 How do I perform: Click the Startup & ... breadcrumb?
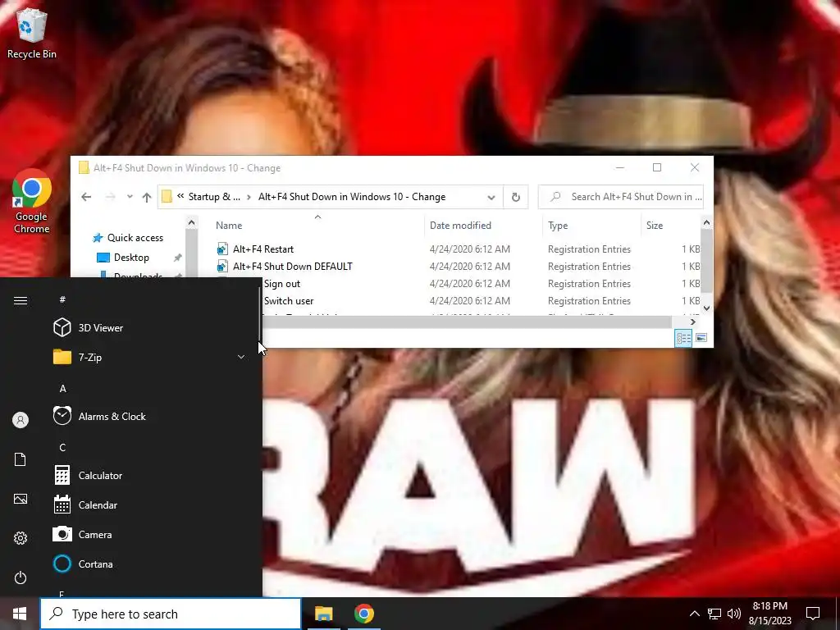(x=214, y=197)
